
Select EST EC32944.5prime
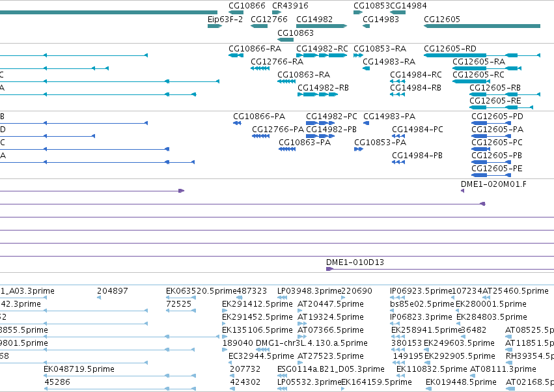point(261,357)
